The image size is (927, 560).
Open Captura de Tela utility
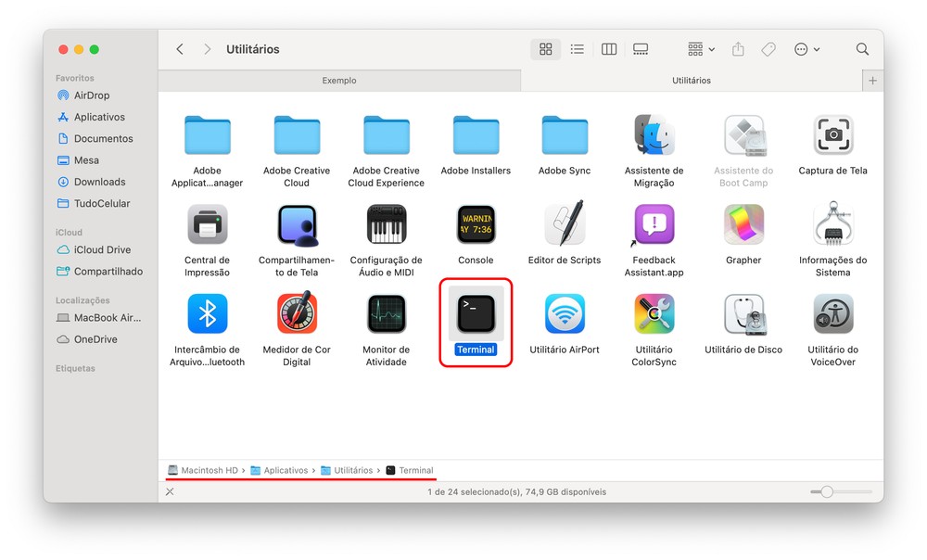[832, 135]
